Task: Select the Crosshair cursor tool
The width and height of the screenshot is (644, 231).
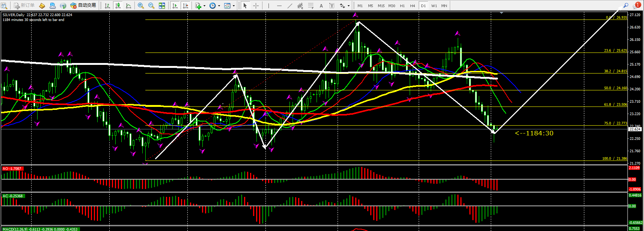Action: click(256, 6)
